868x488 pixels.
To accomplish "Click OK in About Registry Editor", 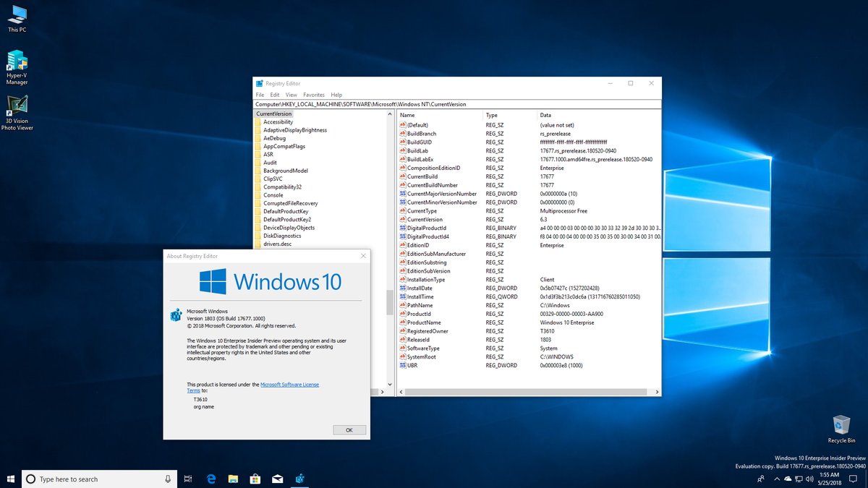I will tap(349, 429).
